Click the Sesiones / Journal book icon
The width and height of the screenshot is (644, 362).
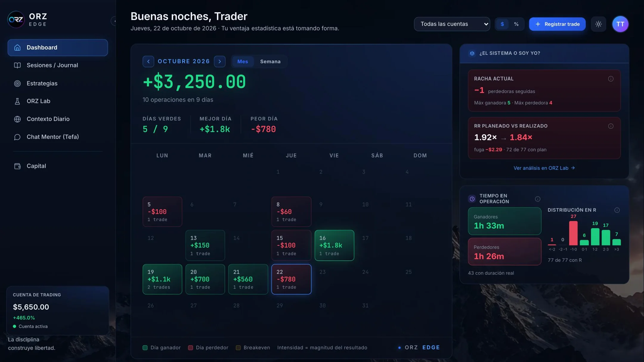17,65
